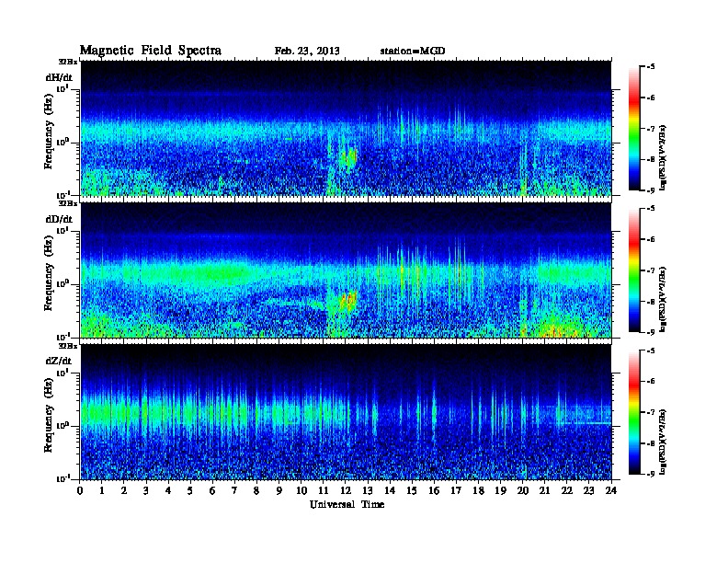The width and height of the screenshot is (728, 563).
Task: Click hour 14 on the time axis
Action: pyautogui.click(x=390, y=490)
